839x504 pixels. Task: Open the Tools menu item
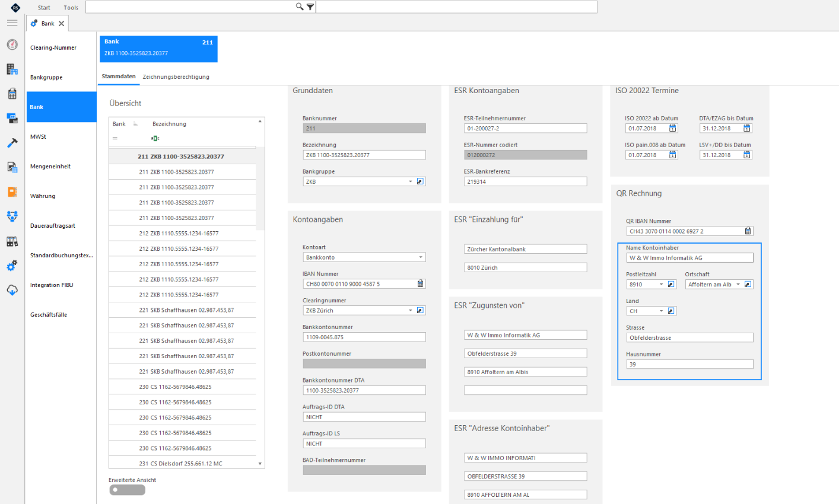[x=71, y=8]
